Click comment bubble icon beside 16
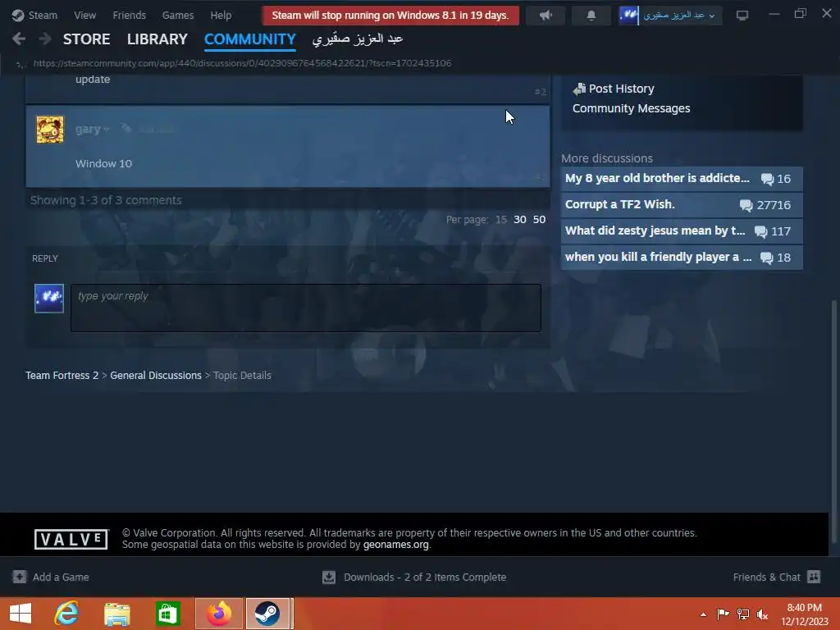This screenshot has width=840, height=630. (767, 179)
